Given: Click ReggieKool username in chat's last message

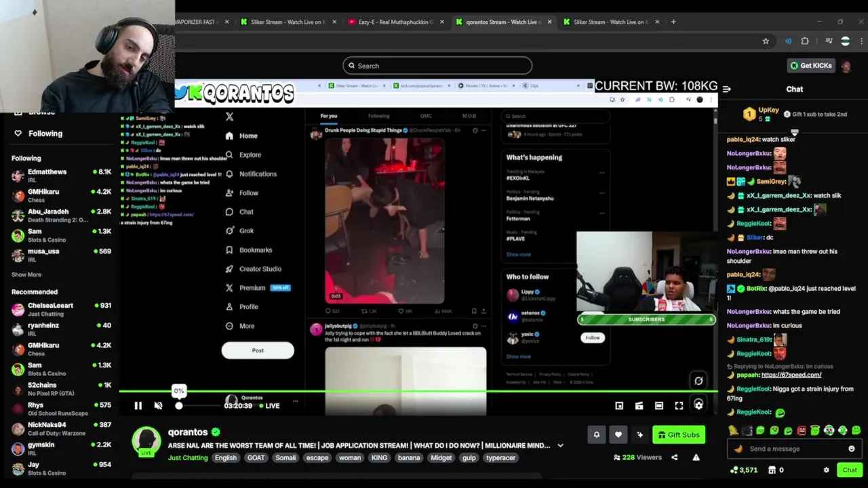Looking at the screenshot, I should point(753,412).
